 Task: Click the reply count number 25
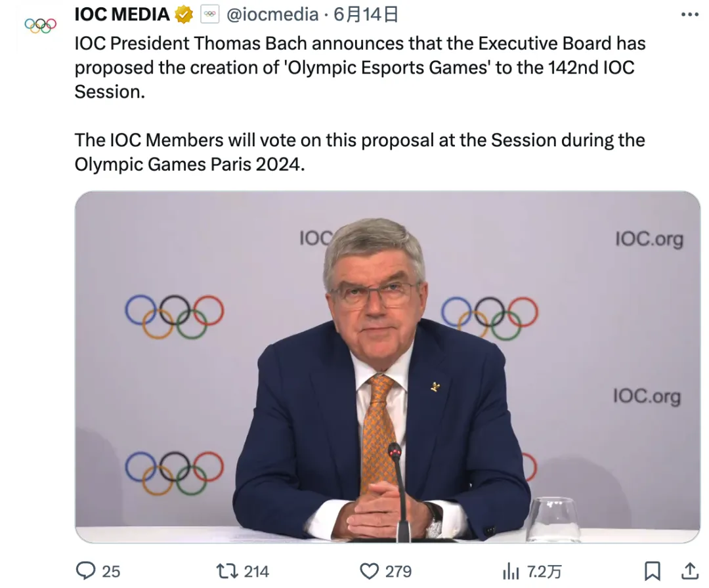pos(111,572)
